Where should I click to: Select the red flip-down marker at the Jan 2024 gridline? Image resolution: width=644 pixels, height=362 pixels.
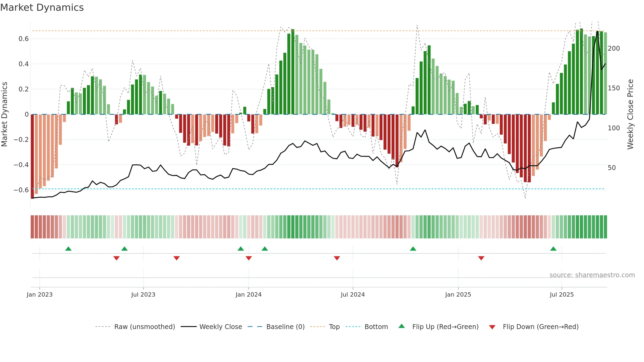(x=249, y=258)
